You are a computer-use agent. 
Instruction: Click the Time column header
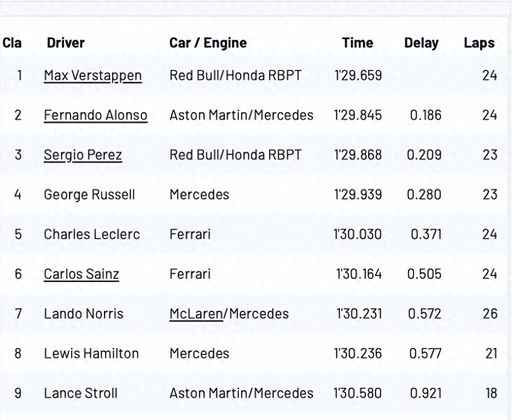point(357,43)
